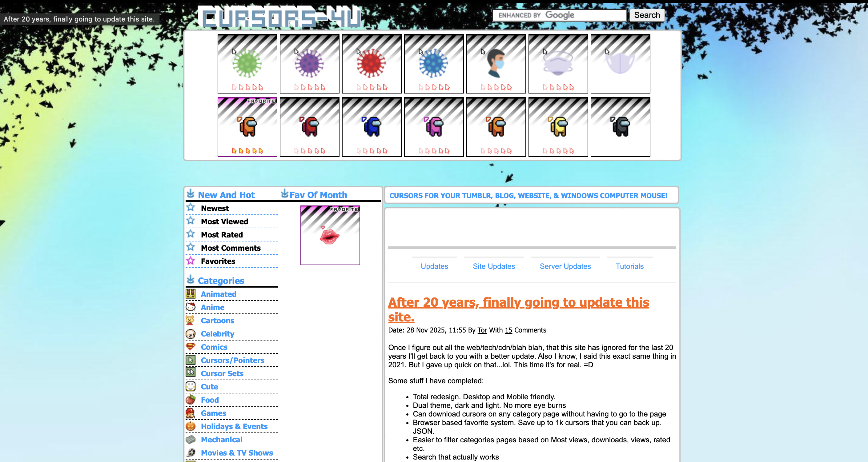This screenshot has width=868, height=462.
Task: Open the red coronavirus cursor thumbnail
Action: click(x=371, y=63)
